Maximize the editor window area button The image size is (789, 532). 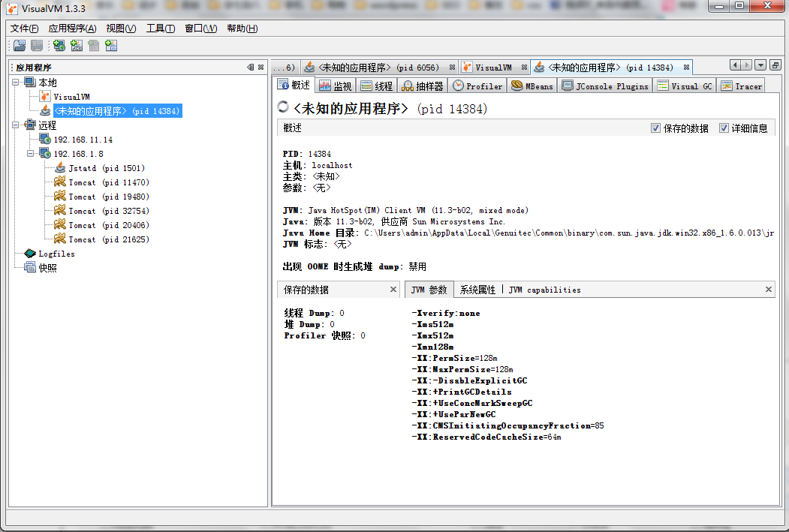coord(775,65)
